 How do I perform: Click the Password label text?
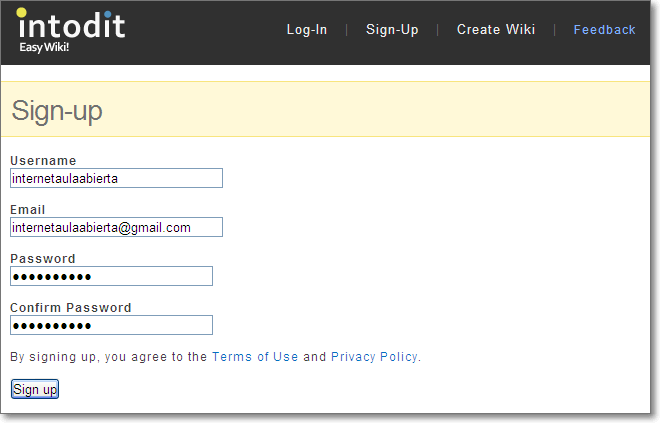pos(43,258)
